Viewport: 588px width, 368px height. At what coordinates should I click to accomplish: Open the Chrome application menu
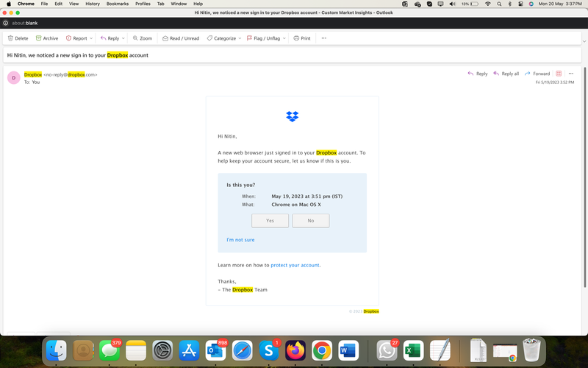point(26,4)
